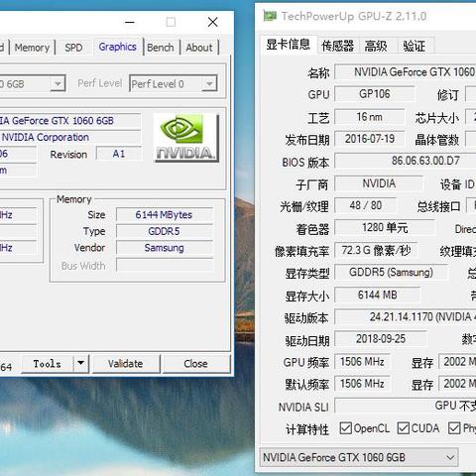The height and width of the screenshot is (476, 476).
Task: Expand the Tools dropdown arrow in CPU-Z
Action: point(81,363)
